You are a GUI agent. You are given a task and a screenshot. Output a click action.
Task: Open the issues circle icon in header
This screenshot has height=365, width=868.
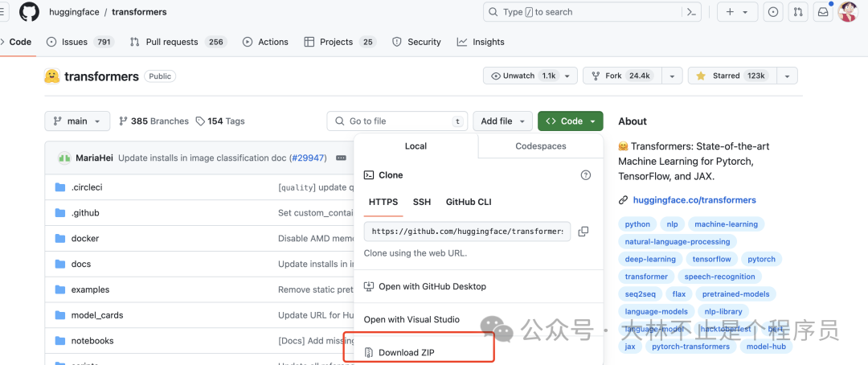click(x=773, y=11)
